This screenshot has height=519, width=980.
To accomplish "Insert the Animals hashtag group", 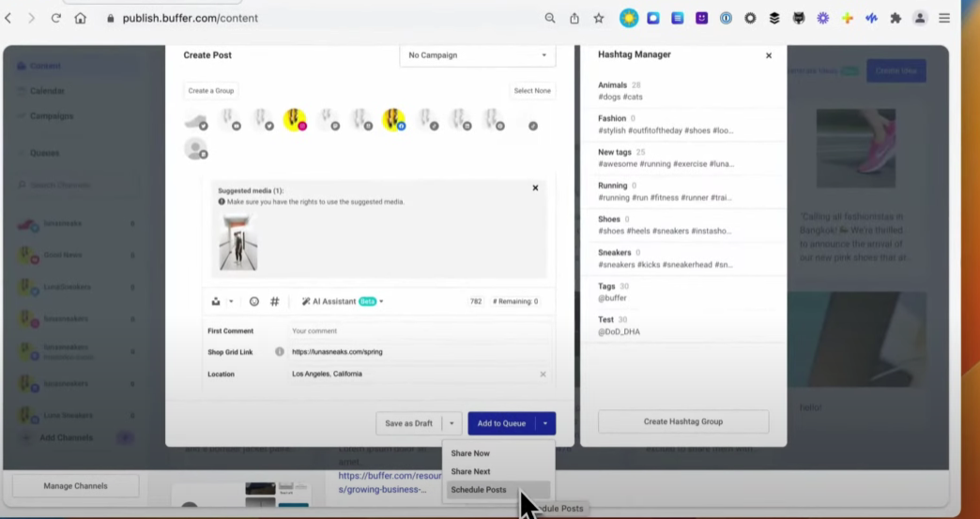I will coord(683,91).
